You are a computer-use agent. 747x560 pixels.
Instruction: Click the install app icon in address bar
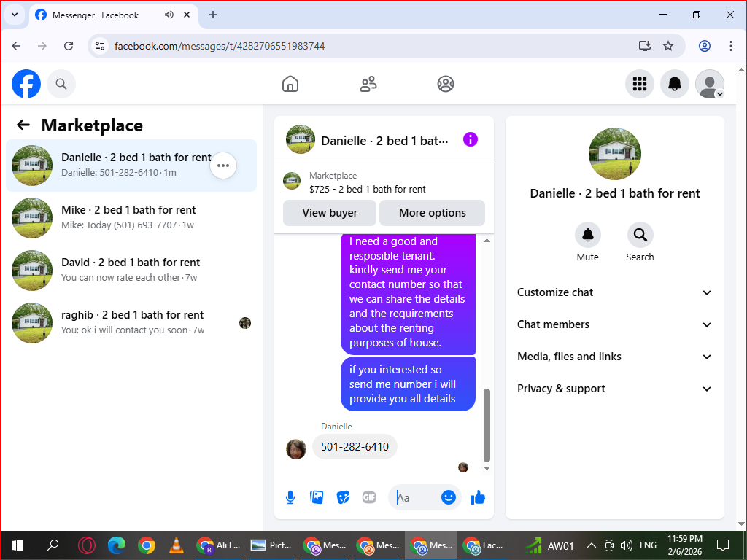coord(645,46)
